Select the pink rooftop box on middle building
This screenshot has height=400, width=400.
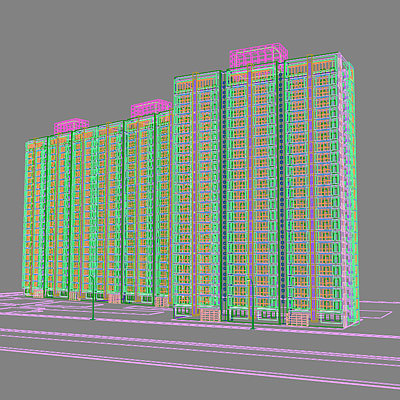(151, 108)
